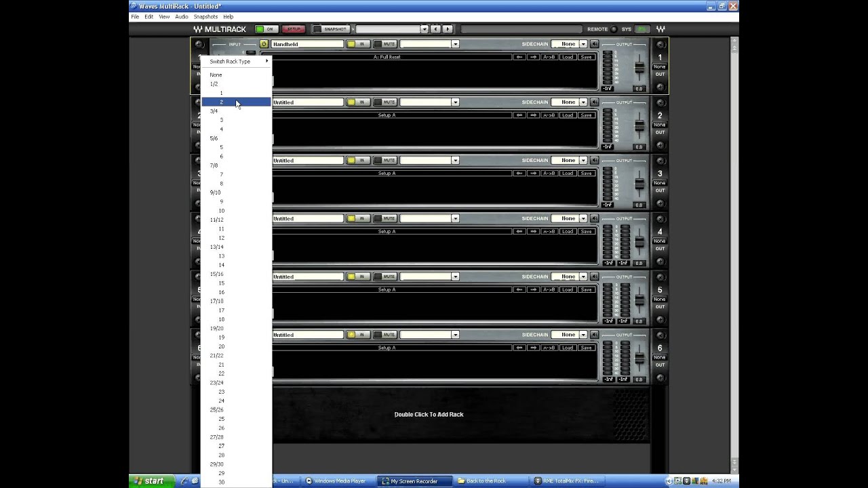This screenshot has width=868, height=488.
Task: Click the undo left arrow on rack 2
Action: pos(520,115)
